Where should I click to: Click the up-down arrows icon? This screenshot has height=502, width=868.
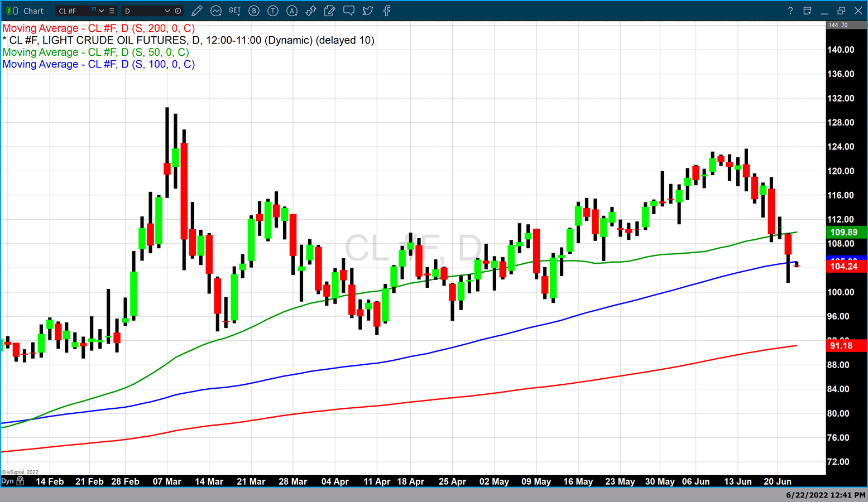311,11
